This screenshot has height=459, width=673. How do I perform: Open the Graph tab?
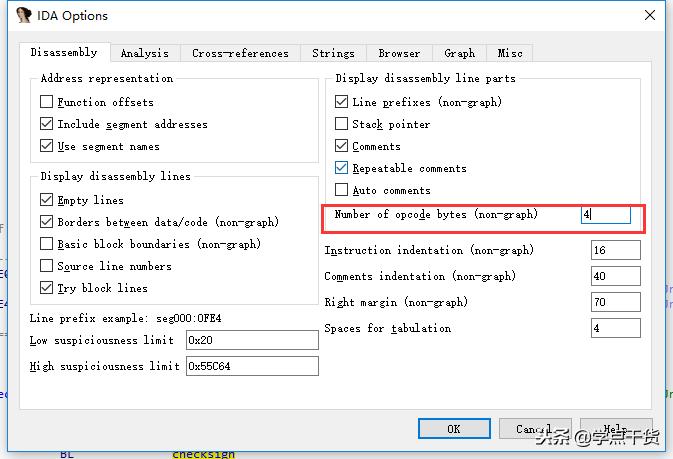click(460, 54)
